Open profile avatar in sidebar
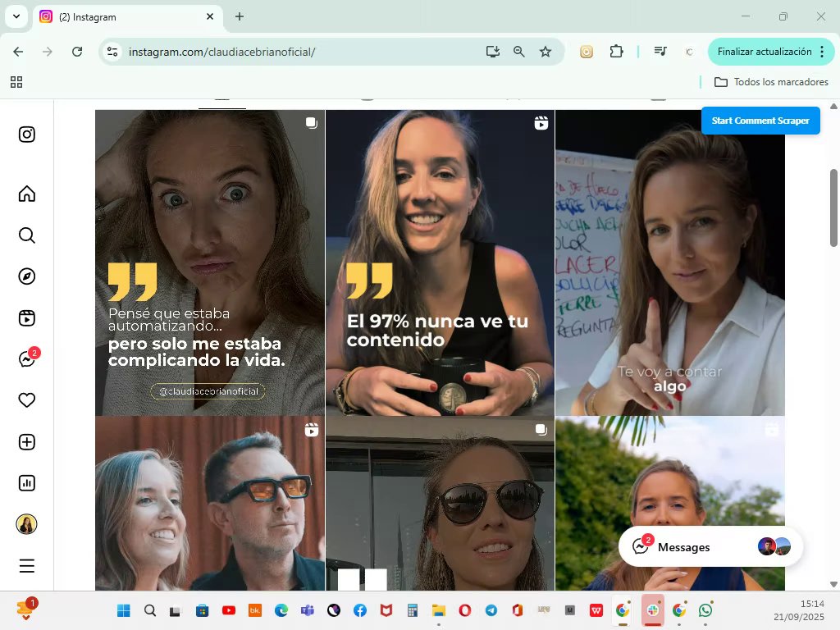Viewport: 840px width, 630px height. 27,524
